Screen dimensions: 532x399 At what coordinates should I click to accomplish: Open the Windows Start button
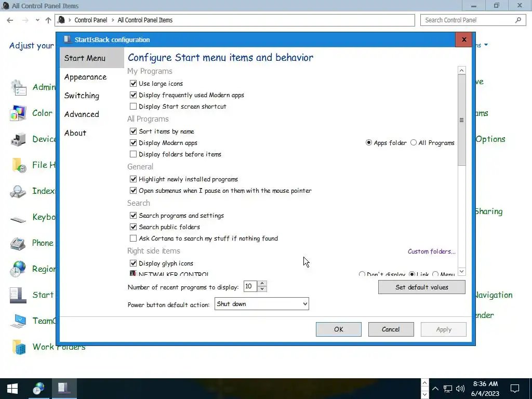pos(12,389)
